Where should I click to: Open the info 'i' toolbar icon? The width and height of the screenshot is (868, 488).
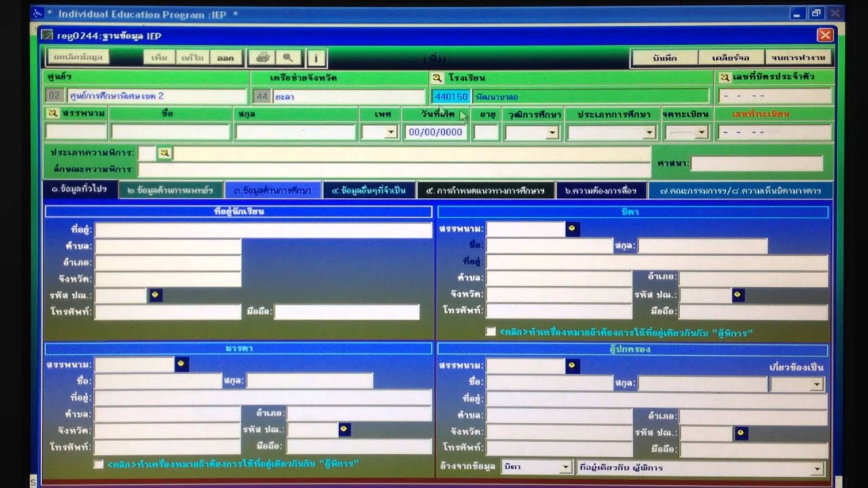point(317,58)
